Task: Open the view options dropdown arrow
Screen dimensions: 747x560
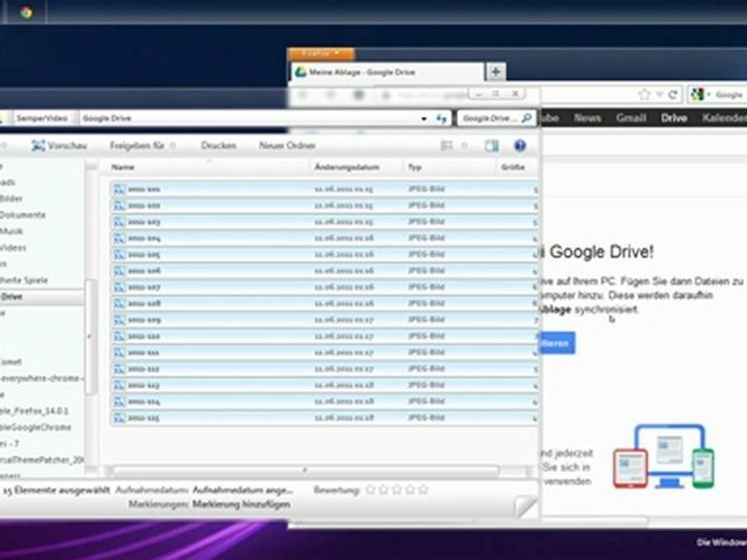Action: pos(465,145)
